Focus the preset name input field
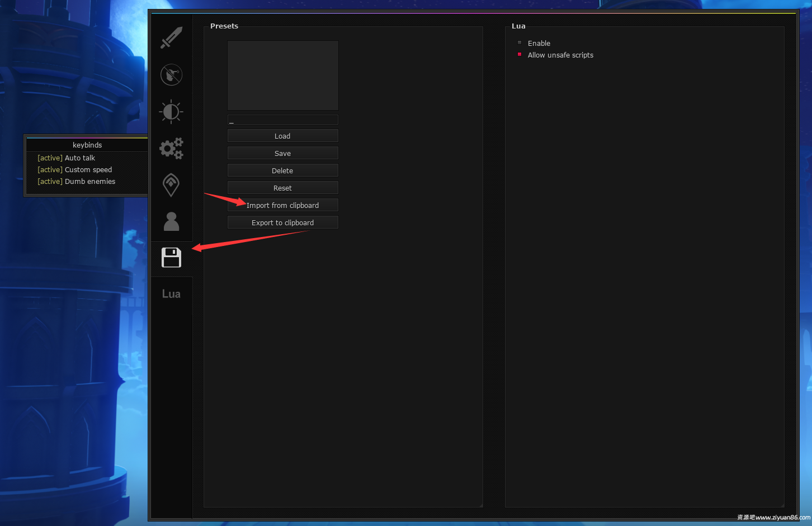The width and height of the screenshot is (812, 526). (x=282, y=120)
